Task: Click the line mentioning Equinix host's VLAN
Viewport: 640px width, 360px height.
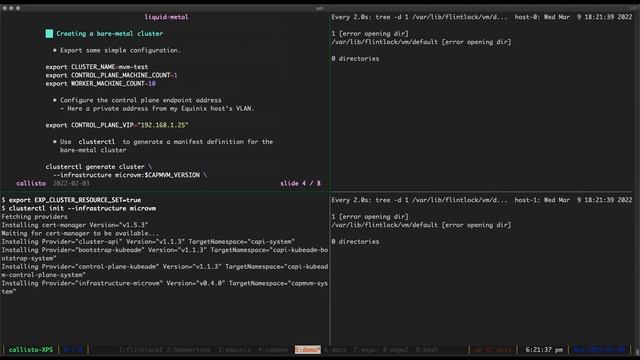Action: click(157, 109)
